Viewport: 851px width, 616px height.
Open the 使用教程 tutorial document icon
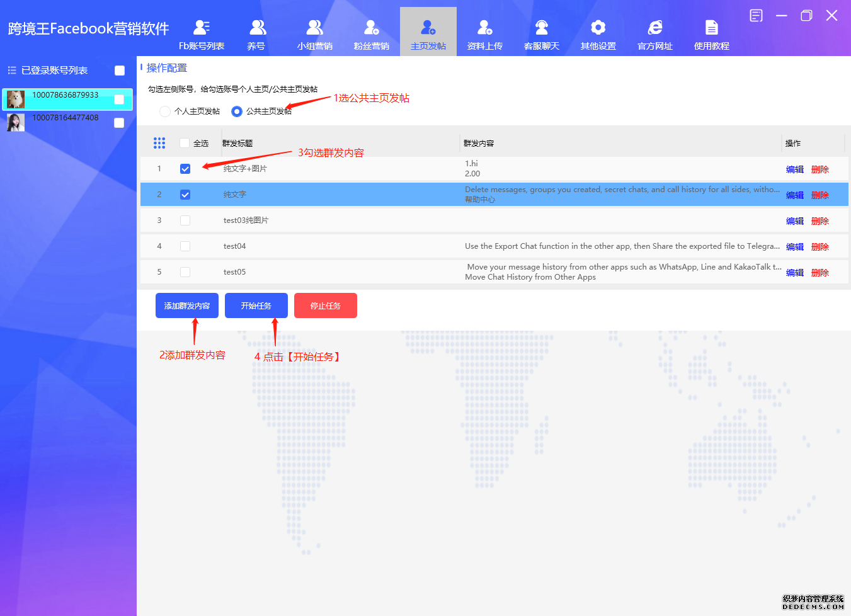(711, 28)
